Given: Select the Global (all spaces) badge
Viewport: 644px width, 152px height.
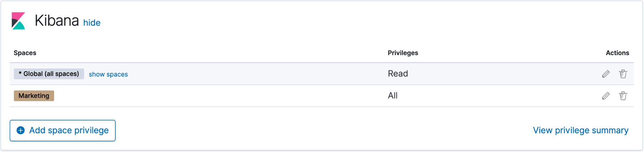Looking at the screenshot, I should tap(49, 74).
